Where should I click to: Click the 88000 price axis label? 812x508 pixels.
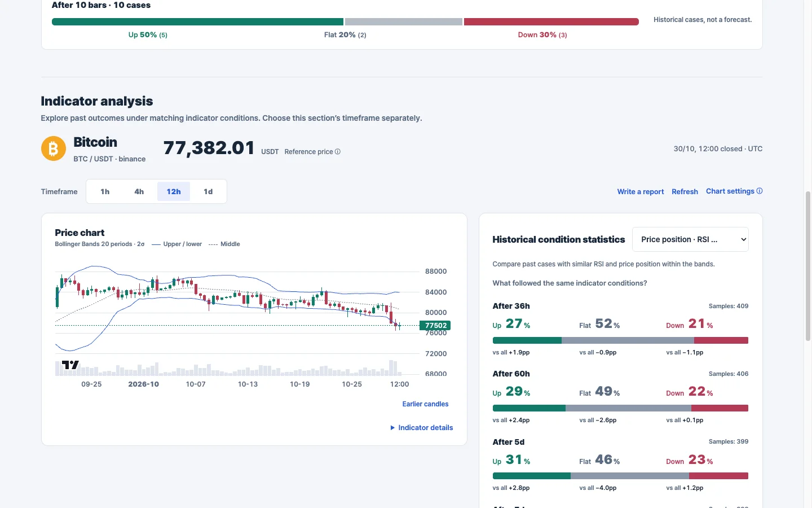pyautogui.click(x=436, y=271)
